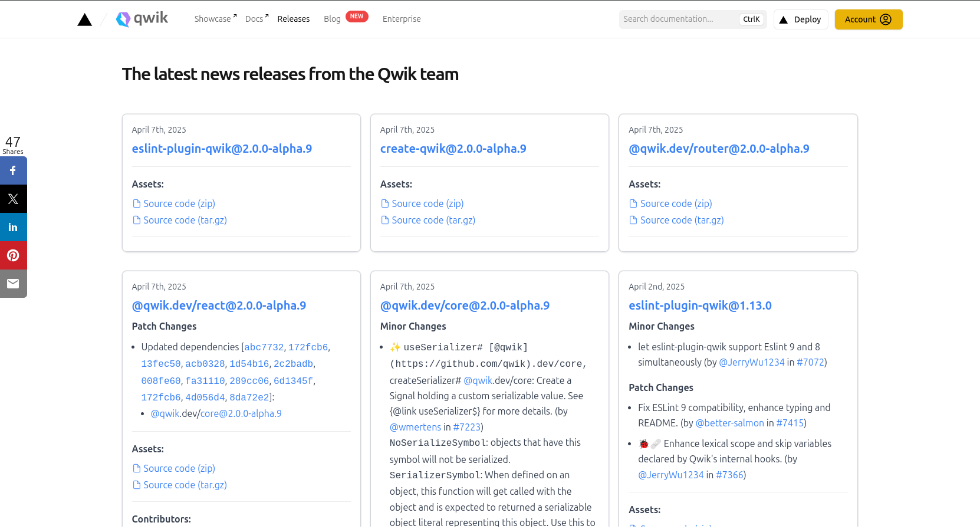The image size is (980, 529).
Task: Open pull request #7223
Action: click(x=467, y=427)
